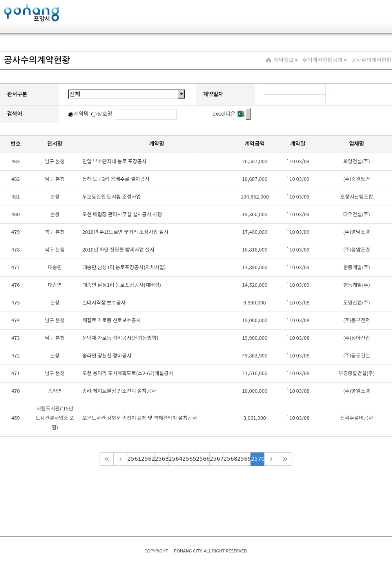The image size is (392, 576).
Task: Click the 수의계약현황공개 breadcrumb link
Action: point(322,60)
